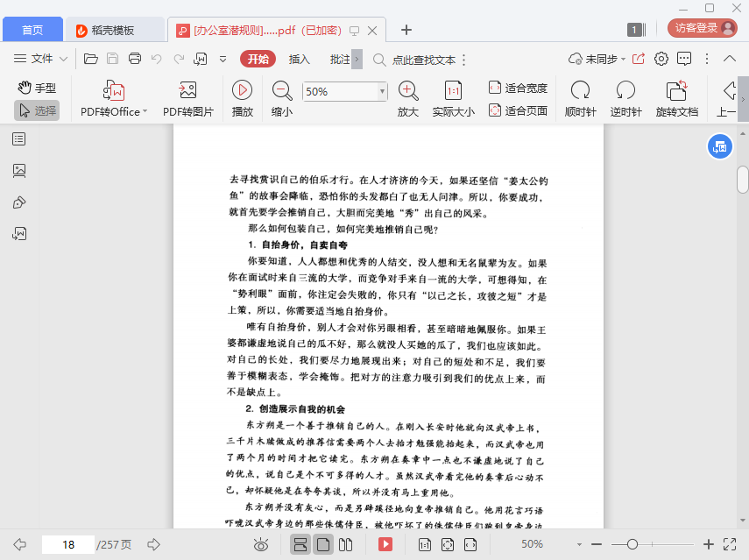The width and height of the screenshot is (749, 560).
Task: Switch to 首页 home tab
Action: [x=32, y=30]
